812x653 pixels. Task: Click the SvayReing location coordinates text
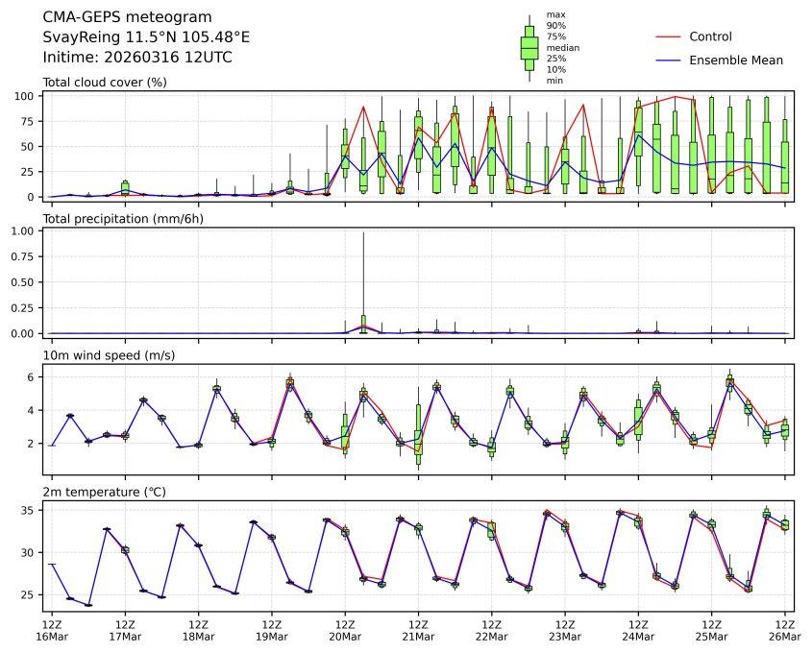coord(146,37)
